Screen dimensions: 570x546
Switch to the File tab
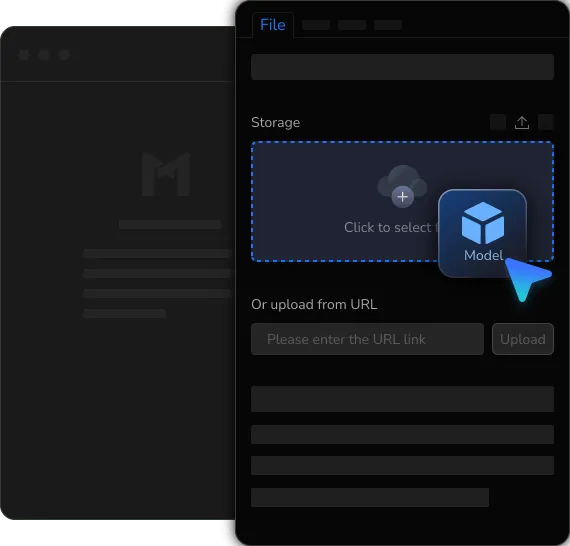[x=273, y=25]
